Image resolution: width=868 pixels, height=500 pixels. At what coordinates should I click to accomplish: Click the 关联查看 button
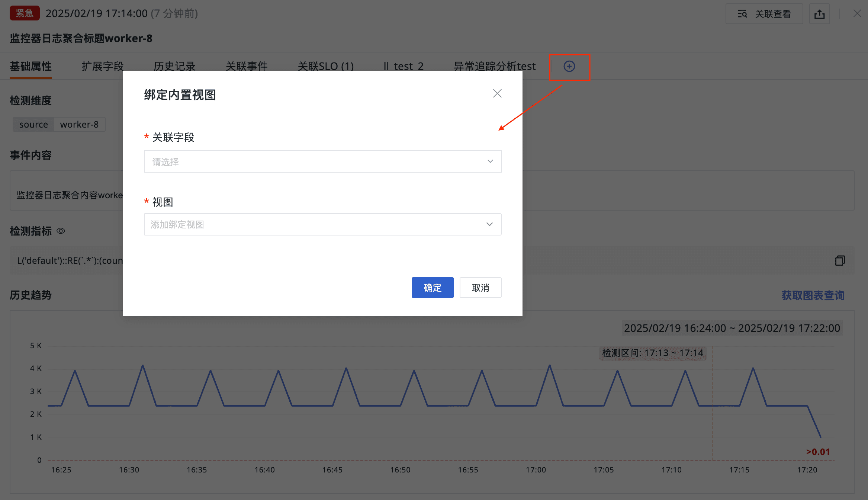(764, 14)
